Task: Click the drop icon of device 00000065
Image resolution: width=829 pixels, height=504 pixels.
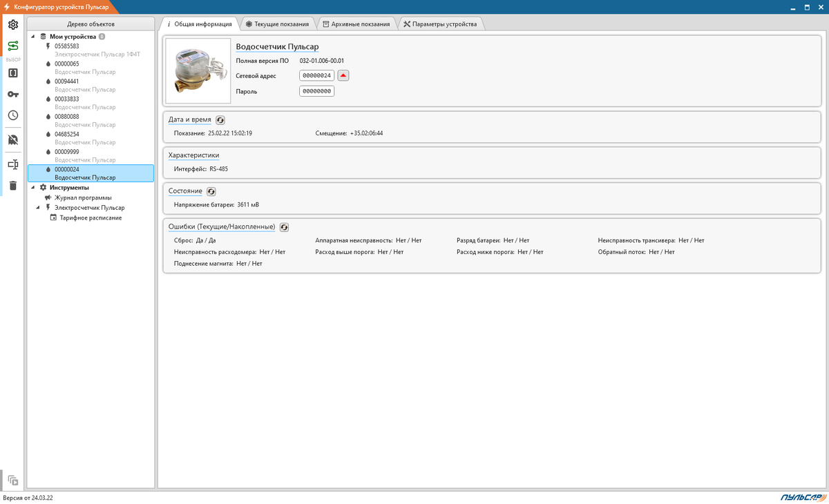Action: pos(48,64)
